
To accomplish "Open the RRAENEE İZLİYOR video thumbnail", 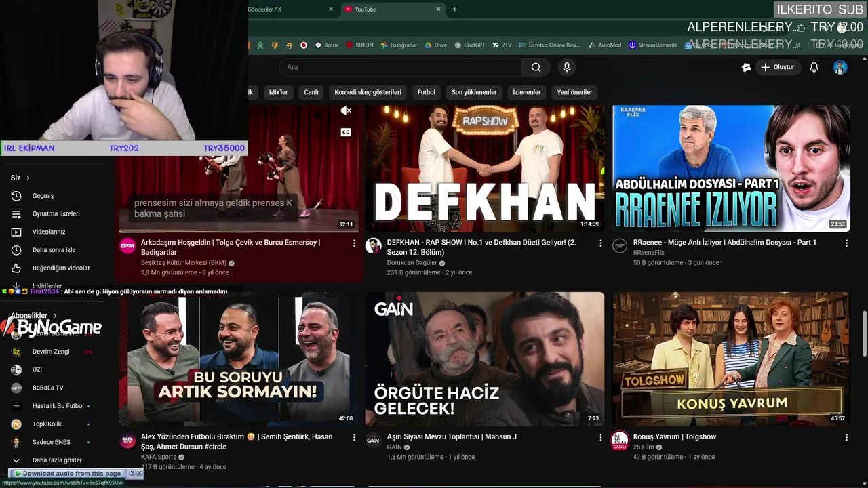I will (x=731, y=169).
